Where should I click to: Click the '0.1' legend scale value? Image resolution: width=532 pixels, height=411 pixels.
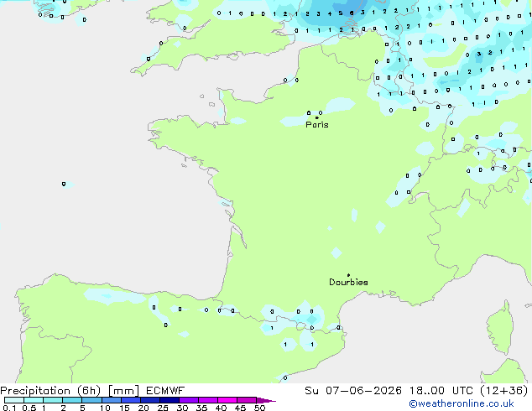[x=9, y=408]
